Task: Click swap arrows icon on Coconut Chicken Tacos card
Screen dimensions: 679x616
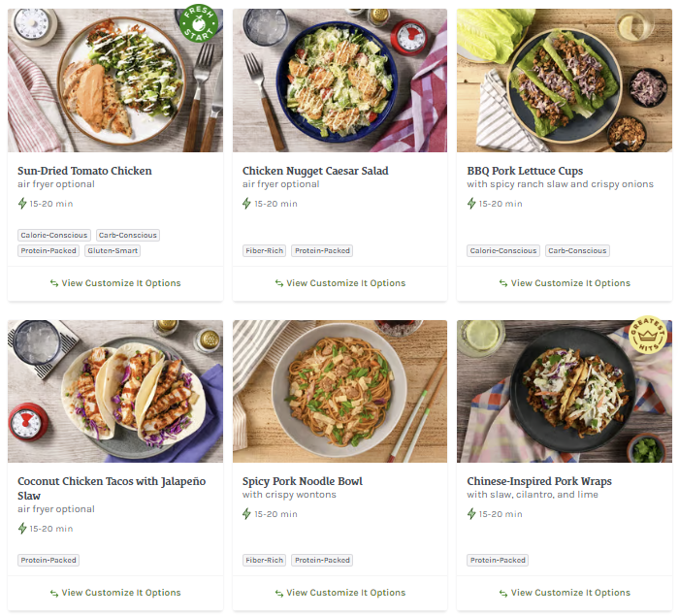Action: 54,593
